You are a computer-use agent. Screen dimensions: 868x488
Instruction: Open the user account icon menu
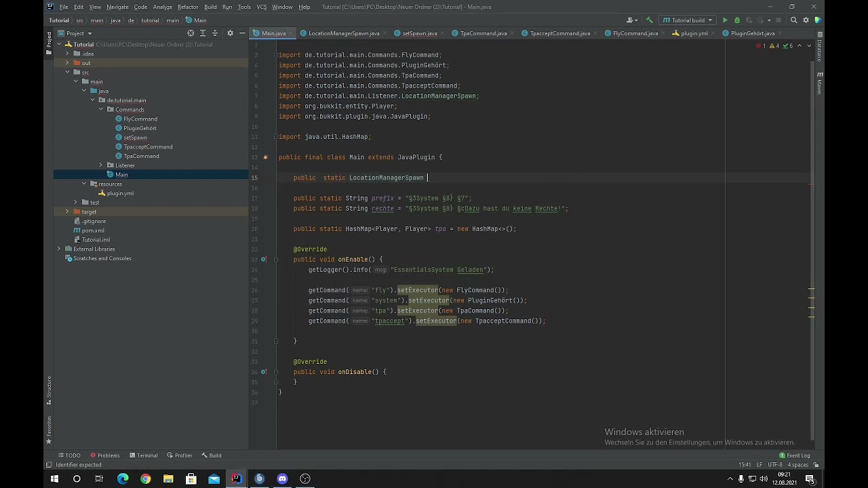pos(632,20)
